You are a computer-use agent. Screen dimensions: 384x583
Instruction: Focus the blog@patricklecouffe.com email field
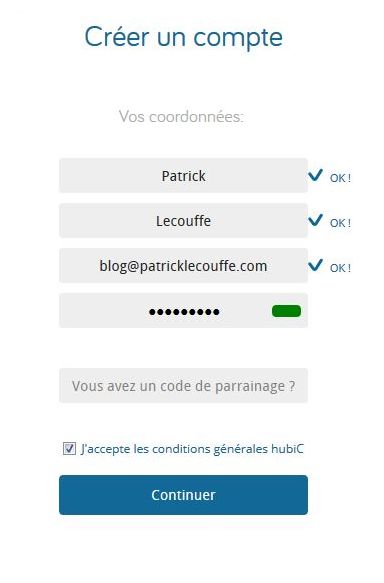click(183, 265)
